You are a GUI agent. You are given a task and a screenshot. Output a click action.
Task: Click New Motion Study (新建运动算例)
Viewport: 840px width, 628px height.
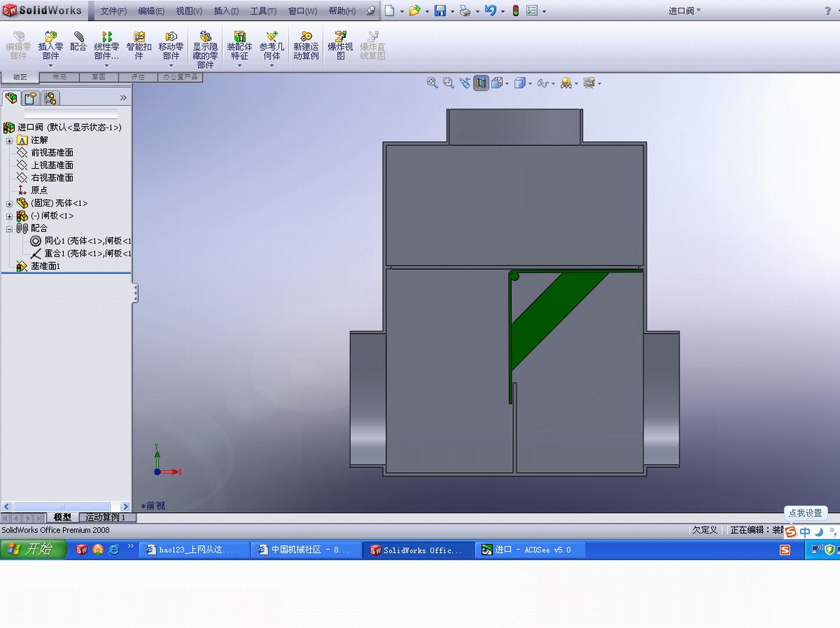point(306,46)
